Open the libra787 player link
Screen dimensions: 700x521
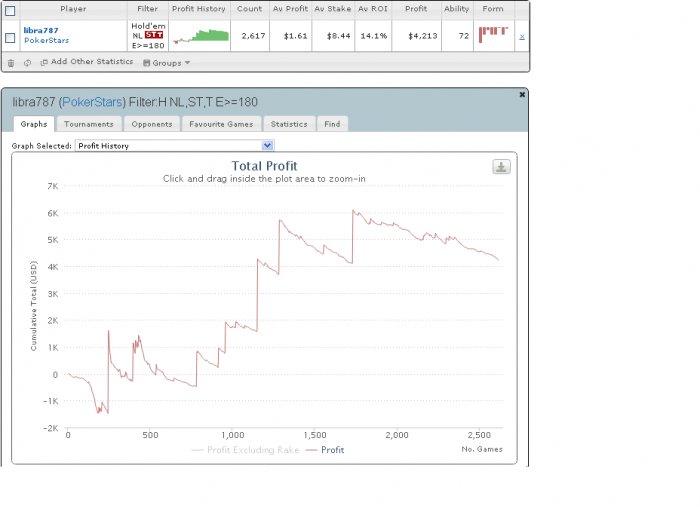41,30
